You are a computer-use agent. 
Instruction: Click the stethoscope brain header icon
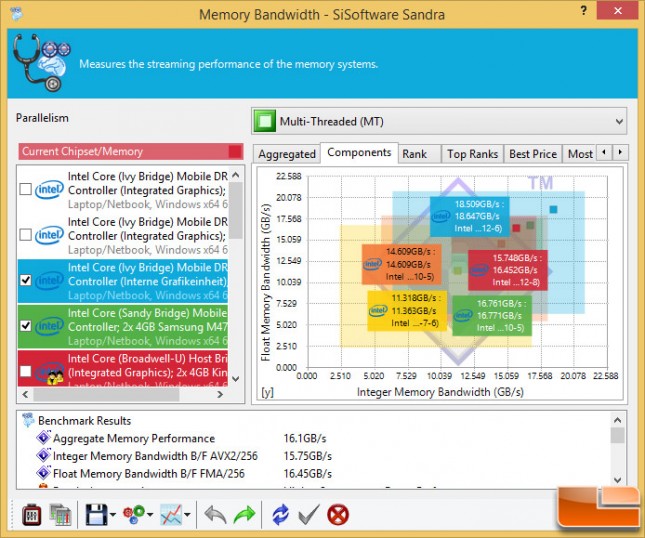tap(41, 63)
